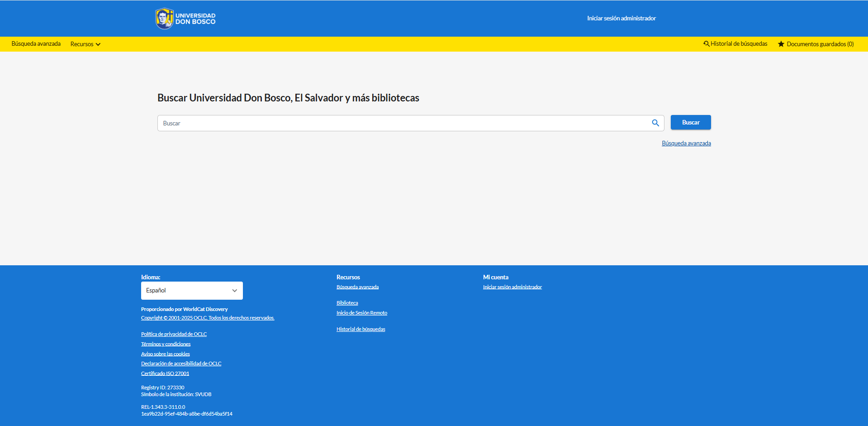Click Iniciar sesión administrador in the header
Image resolution: width=868 pixels, height=426 pixels.
click(621, 19)
